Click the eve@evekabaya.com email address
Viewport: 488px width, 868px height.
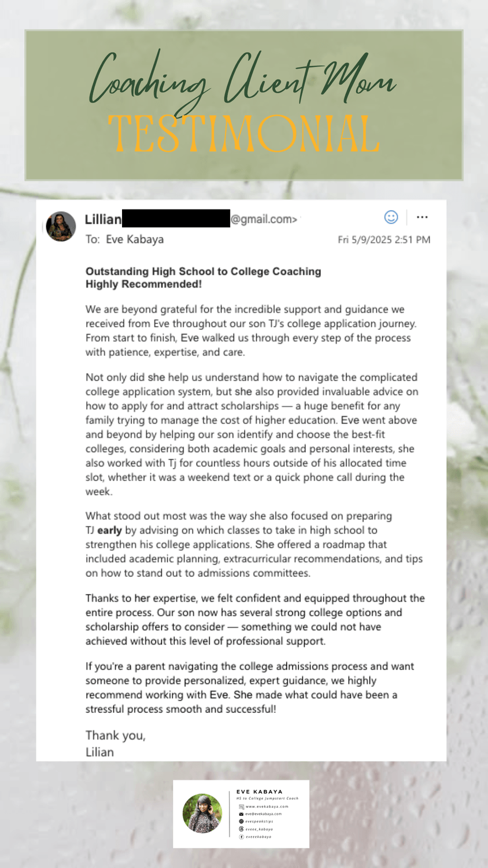coord(263,814)
